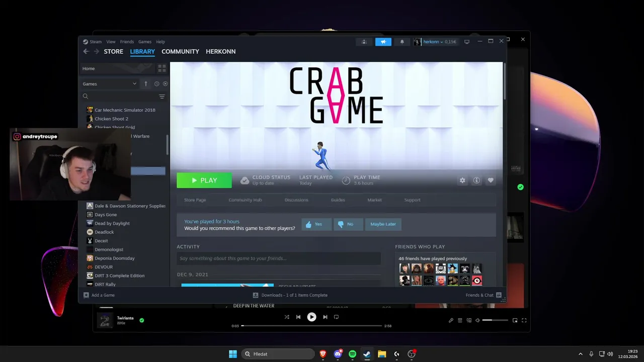Open Spotify connect to device icon
The height and width of the screenshot is (362, 644).
pyautogui.click(x=469, y=320)
